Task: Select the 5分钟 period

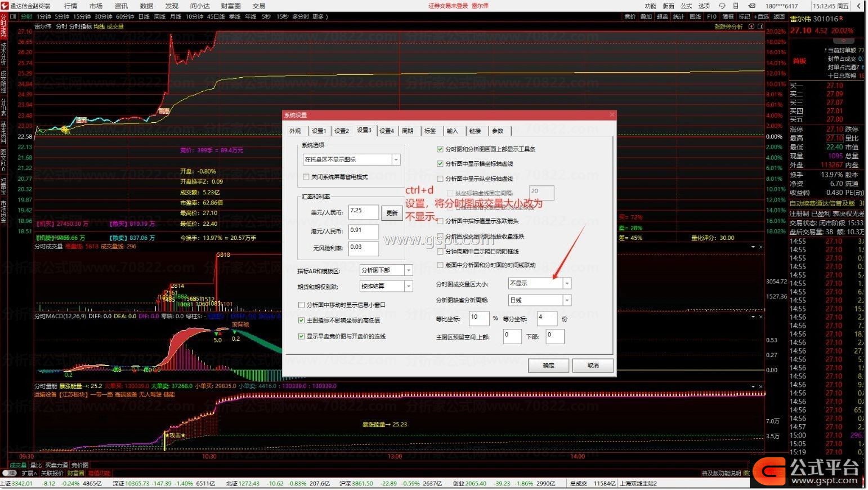Action: 62,17
